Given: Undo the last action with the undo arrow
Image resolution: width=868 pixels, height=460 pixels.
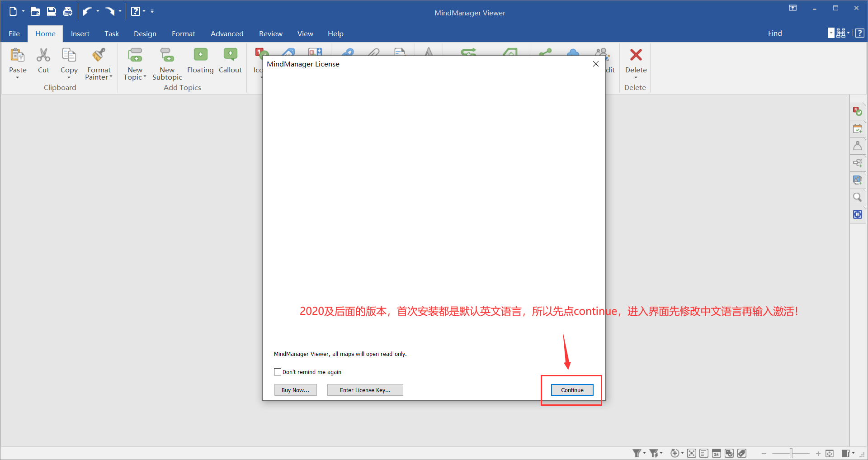Looking at the screenshot, I should (x=88, y=11).
